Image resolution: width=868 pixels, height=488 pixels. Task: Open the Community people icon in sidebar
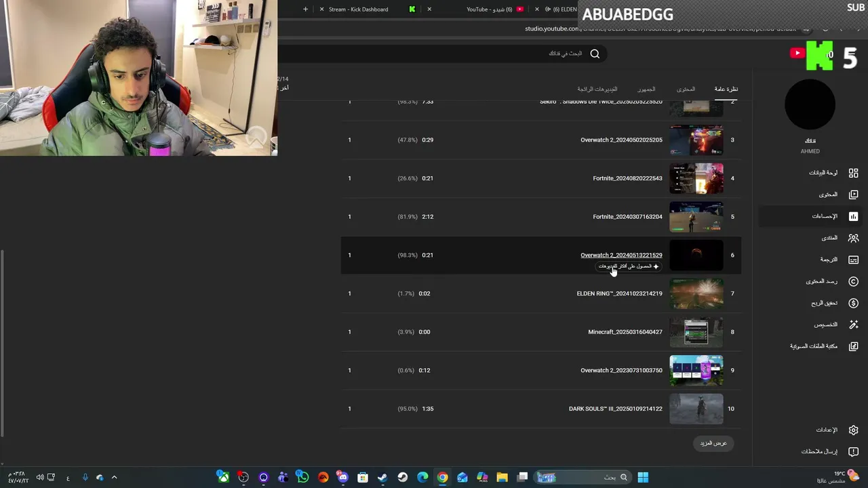click(x=853, y=238)
